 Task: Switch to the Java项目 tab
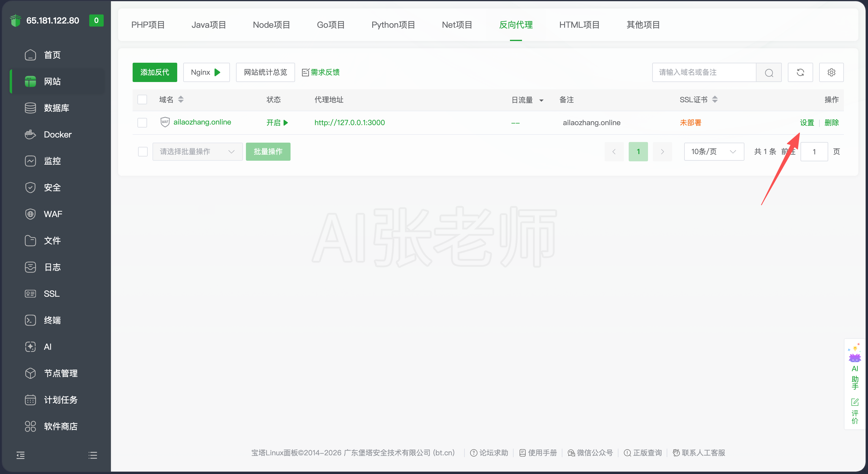[x=209, y=25]
